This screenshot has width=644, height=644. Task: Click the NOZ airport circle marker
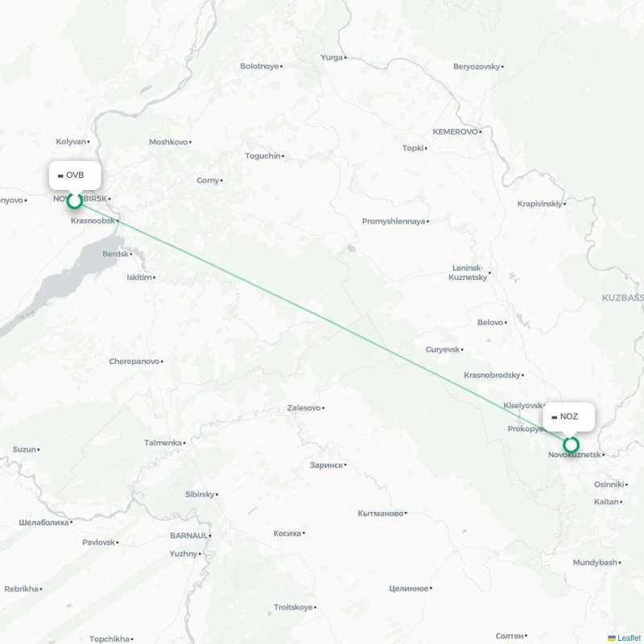click(571, 445)
